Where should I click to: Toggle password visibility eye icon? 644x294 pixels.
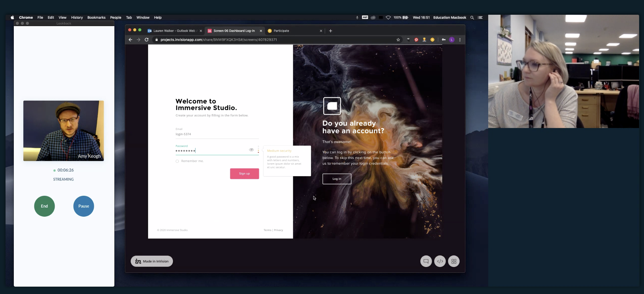[x=251, y=150]
